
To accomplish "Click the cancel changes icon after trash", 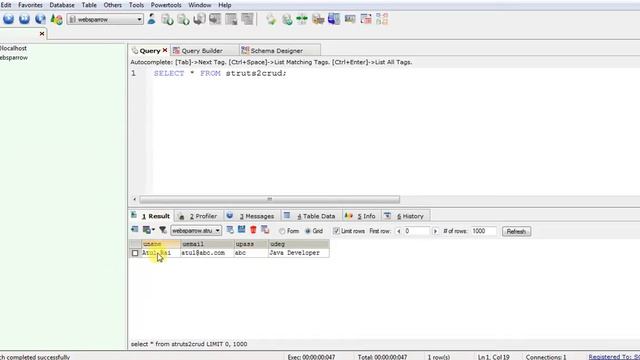I will 265,230.
